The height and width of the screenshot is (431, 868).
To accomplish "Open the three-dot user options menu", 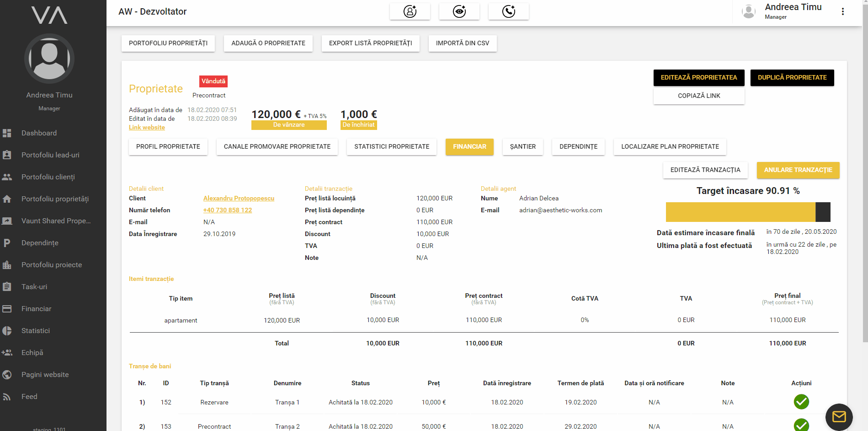I will [843, 12].
